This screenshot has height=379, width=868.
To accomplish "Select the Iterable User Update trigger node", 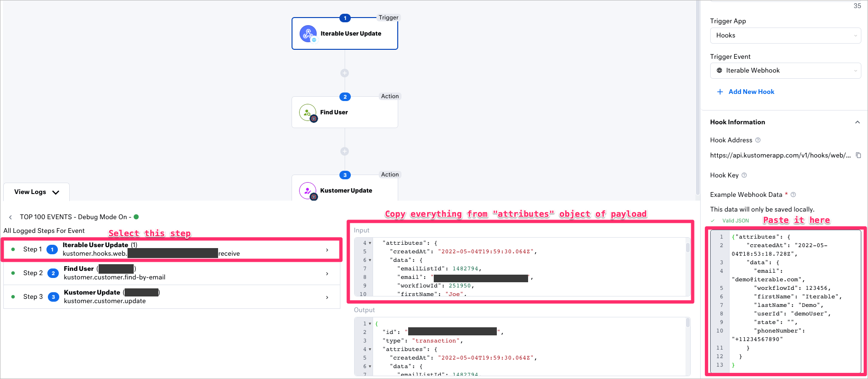I will point(345,34).
